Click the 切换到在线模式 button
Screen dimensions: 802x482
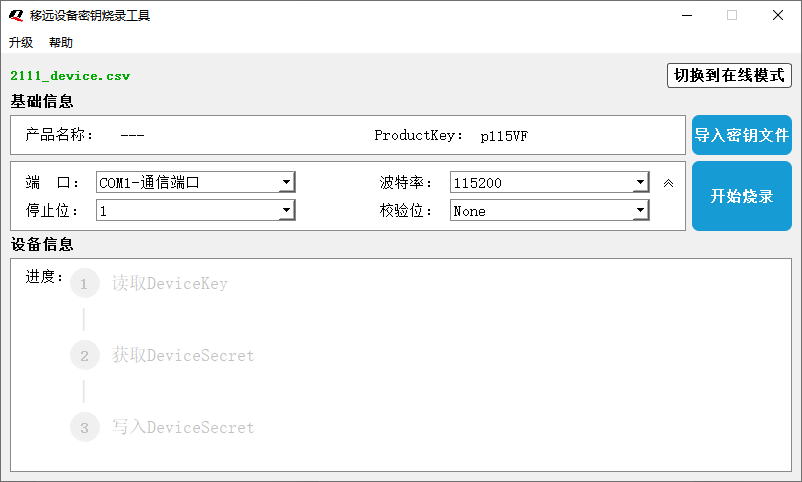coord(729,76)
